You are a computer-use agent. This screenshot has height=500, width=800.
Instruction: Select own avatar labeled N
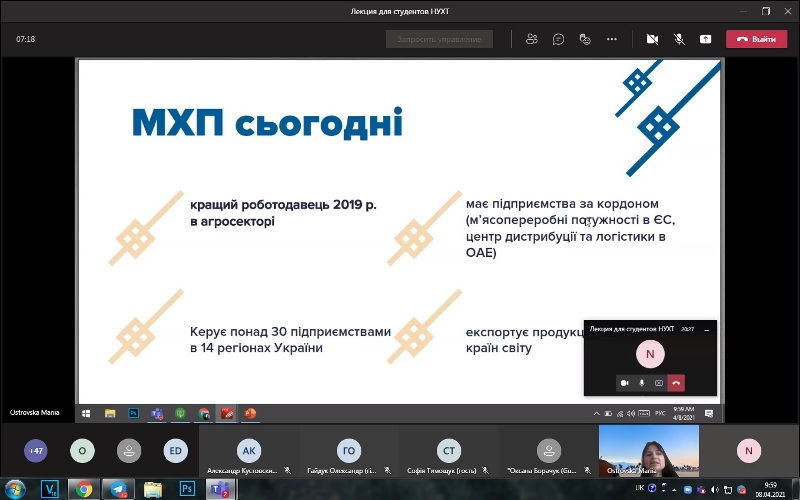[x=748, y=451]
